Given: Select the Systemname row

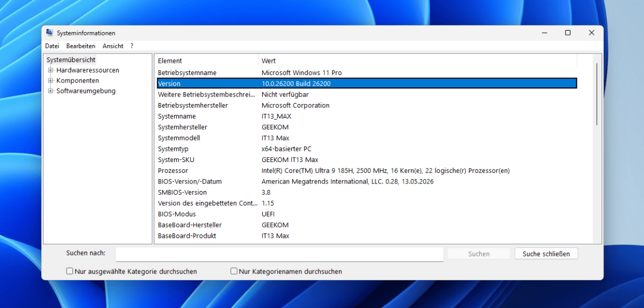Looking at the screenshot, I should [367, 116].
